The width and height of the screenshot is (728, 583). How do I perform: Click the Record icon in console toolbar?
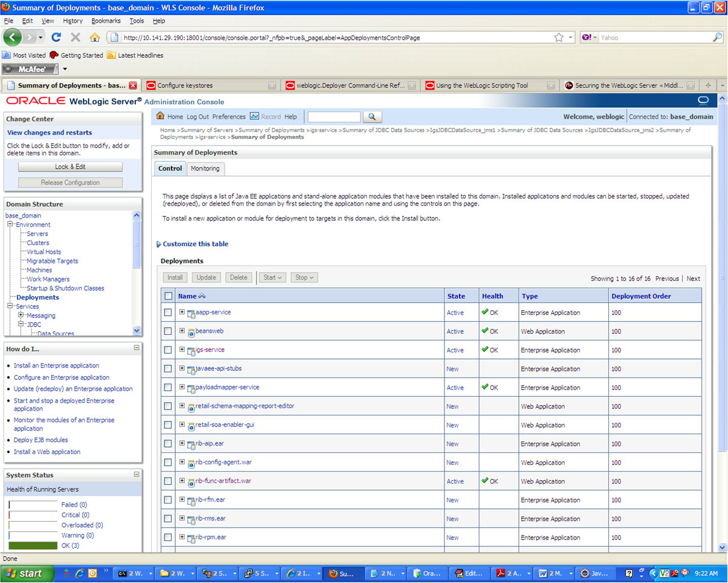click(x=255, y=116)
